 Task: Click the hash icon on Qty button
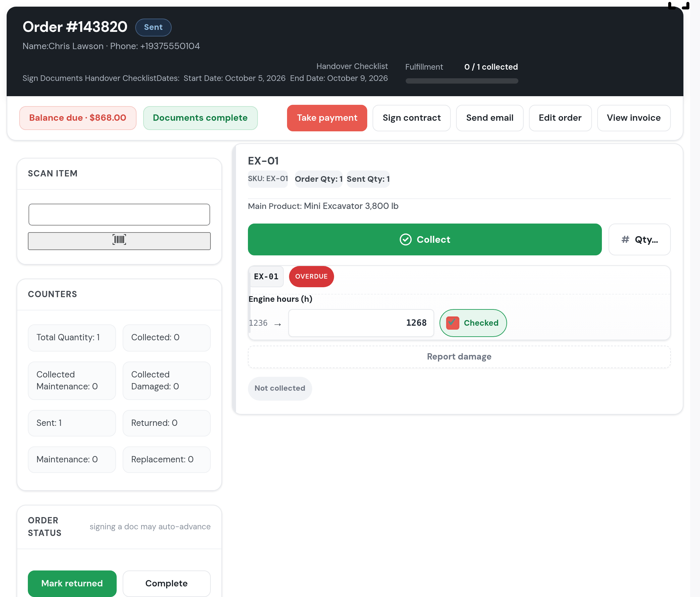pyautogui.click(x=625, y=239)
